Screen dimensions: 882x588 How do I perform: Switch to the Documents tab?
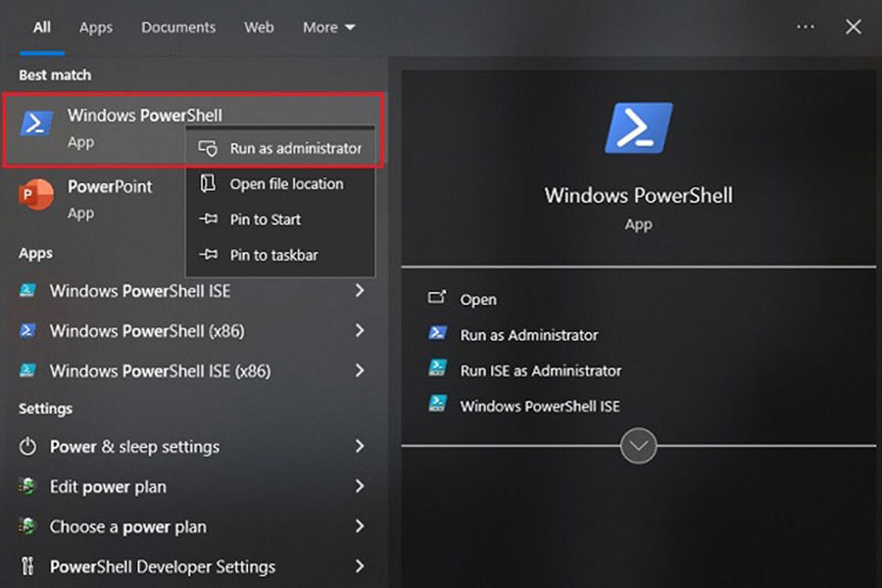[178, 27]
